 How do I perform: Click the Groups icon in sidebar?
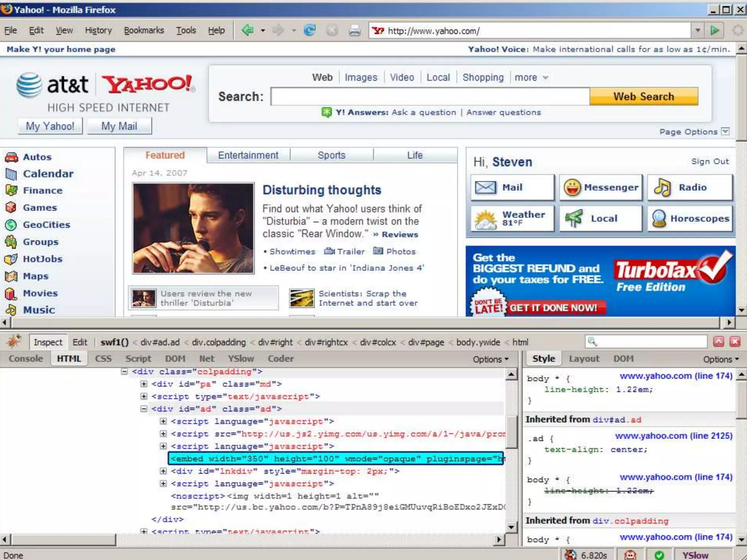(x=11, y=242)
